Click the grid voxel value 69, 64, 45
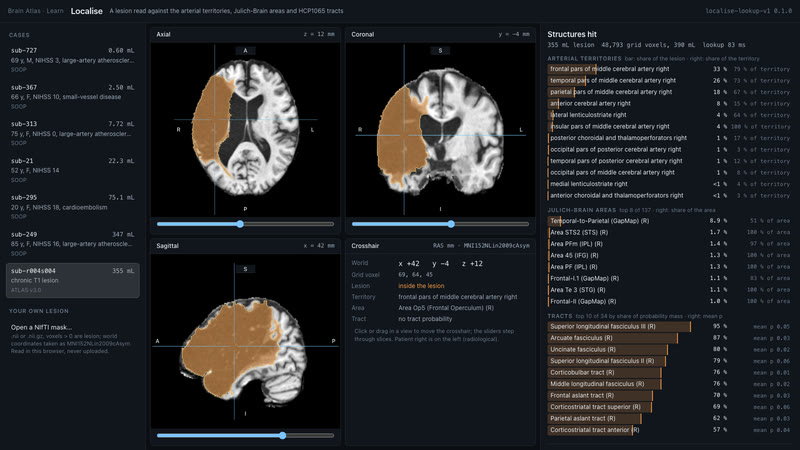 tap(415, 274)
